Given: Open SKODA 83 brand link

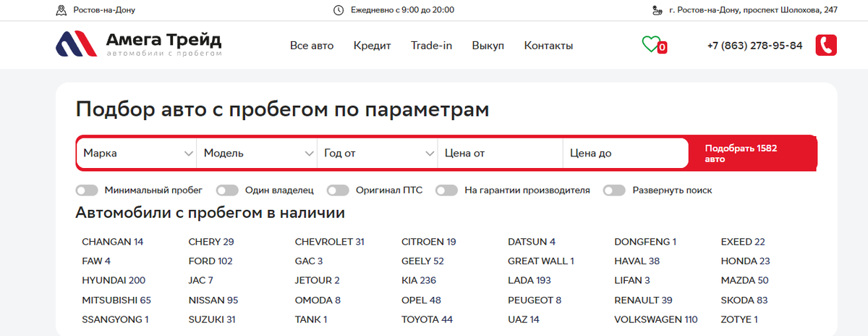Looking at the screenshot, I should pos(744,301).
